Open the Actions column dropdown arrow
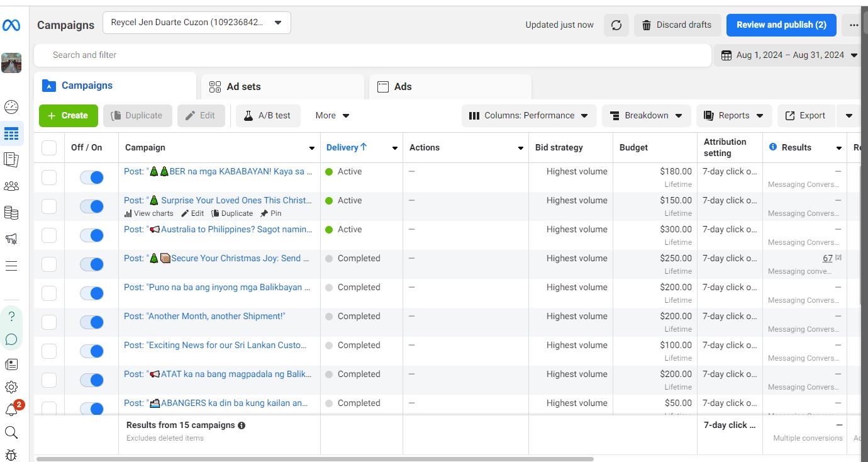The image size is (868, 462). (x=520, y=148)
